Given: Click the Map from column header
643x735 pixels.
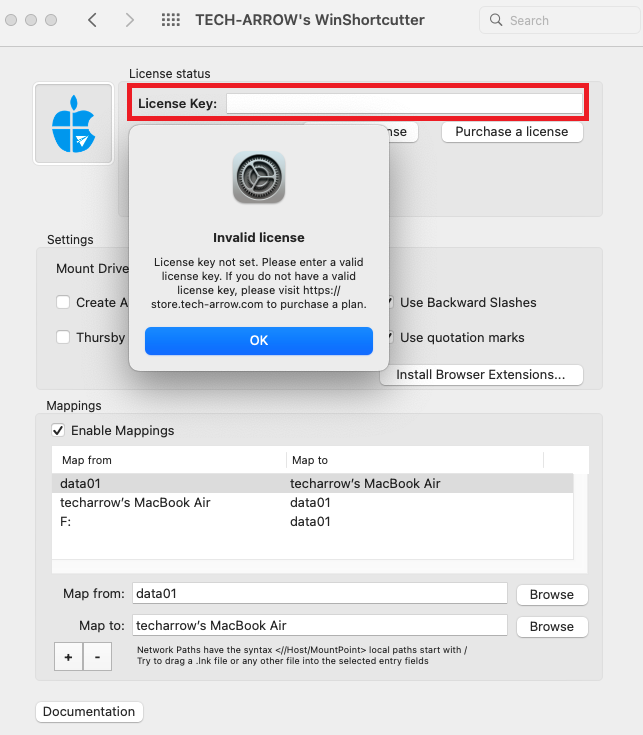Looking at the screenshot, I should click(x=169, y=460).
